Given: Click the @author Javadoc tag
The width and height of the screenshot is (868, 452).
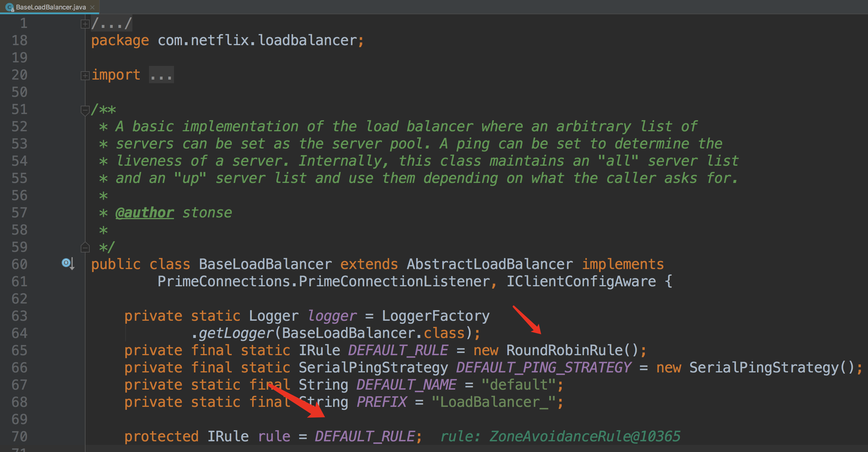Looking at the screenshot, I should tap(145, 213).
